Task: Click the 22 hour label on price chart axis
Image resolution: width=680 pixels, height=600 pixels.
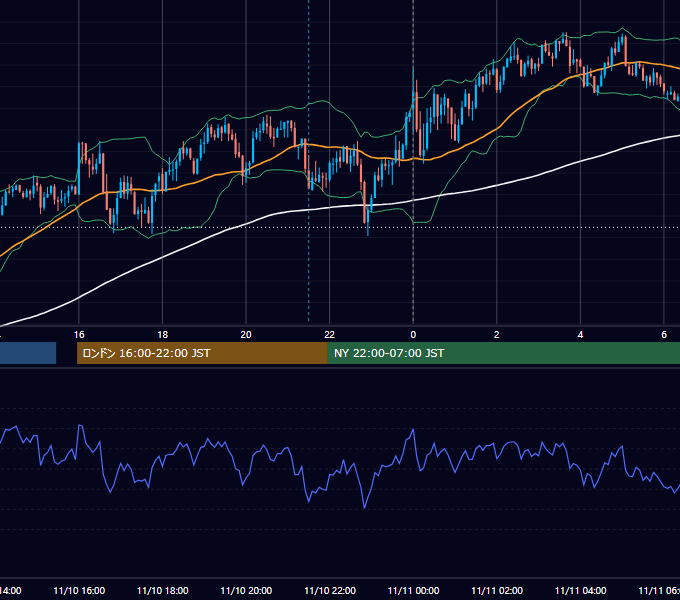Action: point(330,335)
